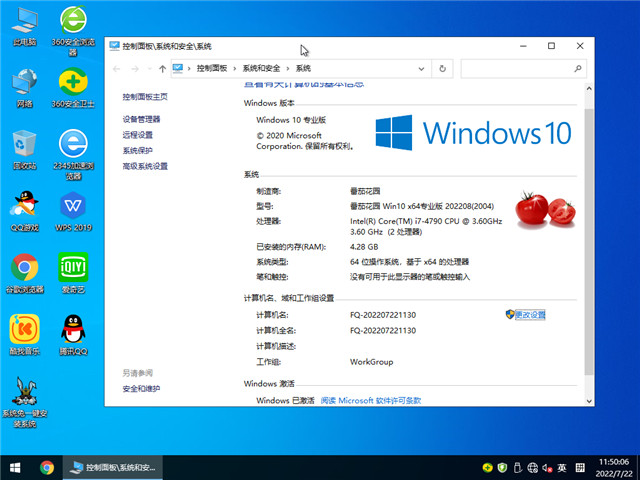Click the 4.28 GB RAM value
Screen dimensions: 640x480
tap(364, 247)
